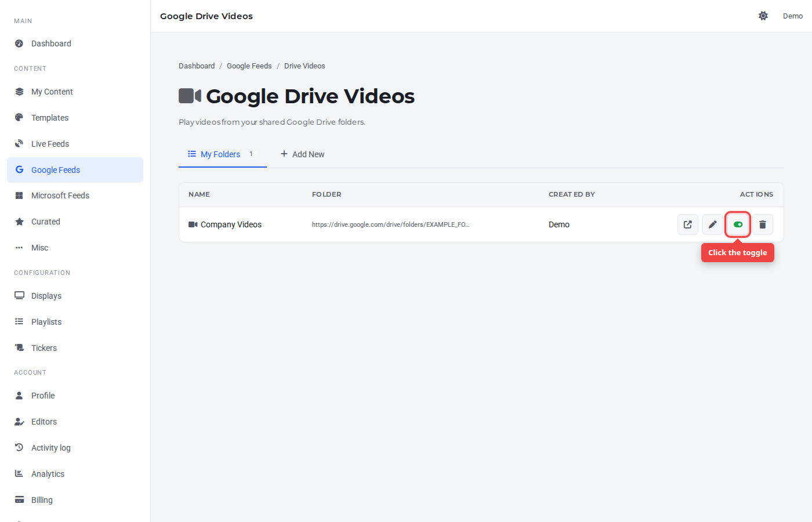Click the Google Drive Videos page heading
Screen dimensions: 812x522
tap(310, 96)
